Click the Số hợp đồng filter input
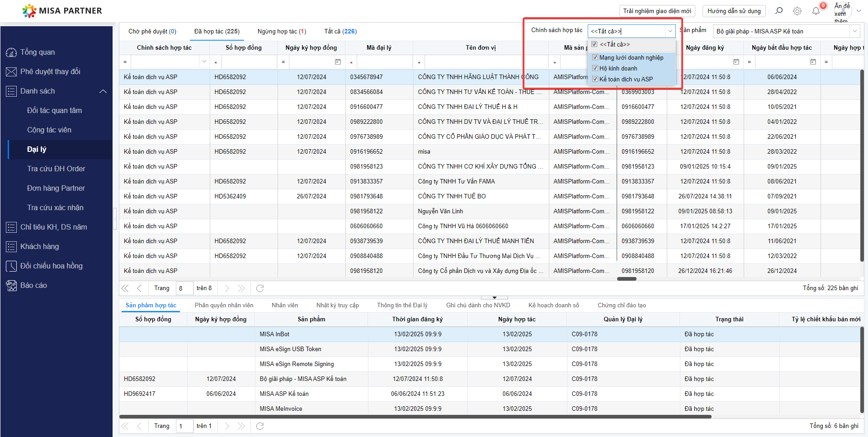868x437 pixels. 249,62
